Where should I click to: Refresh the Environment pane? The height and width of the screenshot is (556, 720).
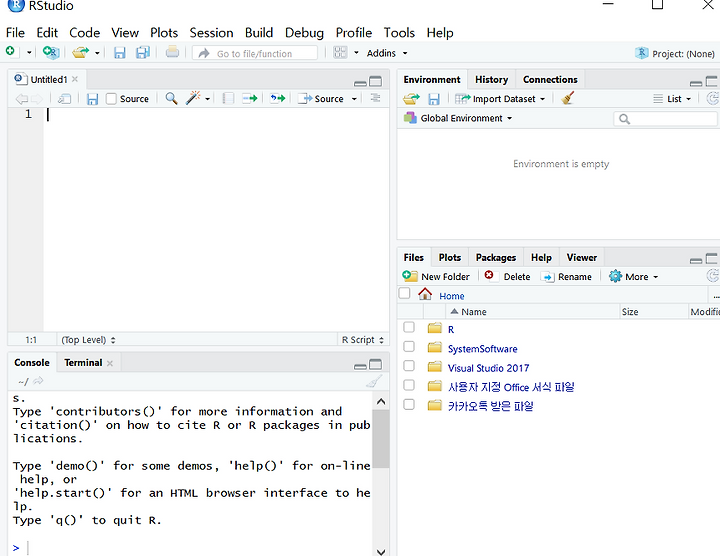(x=713, y=98)
